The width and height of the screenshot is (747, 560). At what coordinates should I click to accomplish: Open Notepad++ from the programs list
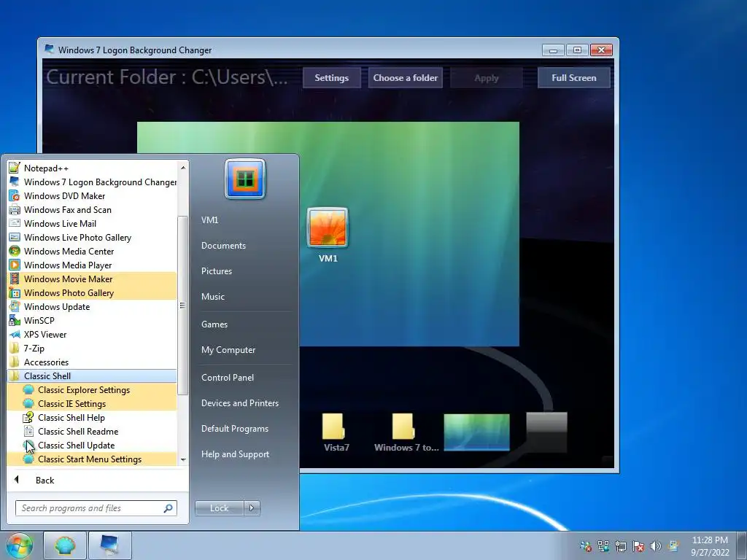pos(92,168)
